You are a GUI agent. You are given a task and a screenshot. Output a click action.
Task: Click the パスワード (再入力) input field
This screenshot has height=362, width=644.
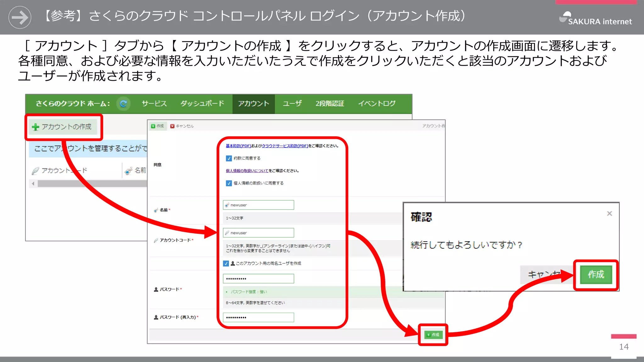[258, 317]
